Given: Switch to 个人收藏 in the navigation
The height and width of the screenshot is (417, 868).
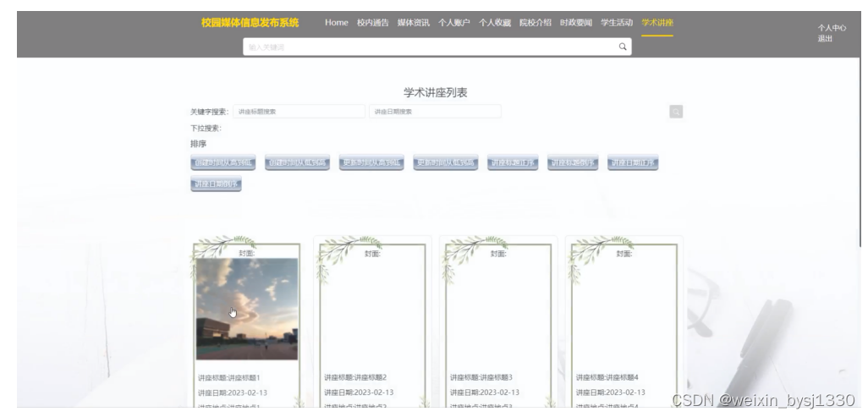Looking at the screenshot, I should pyautogui.click(x=495, y=23).
